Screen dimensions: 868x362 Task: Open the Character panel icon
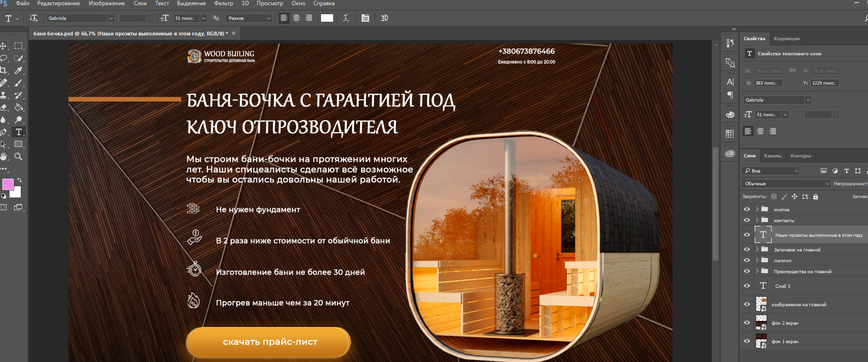[730, 82]
